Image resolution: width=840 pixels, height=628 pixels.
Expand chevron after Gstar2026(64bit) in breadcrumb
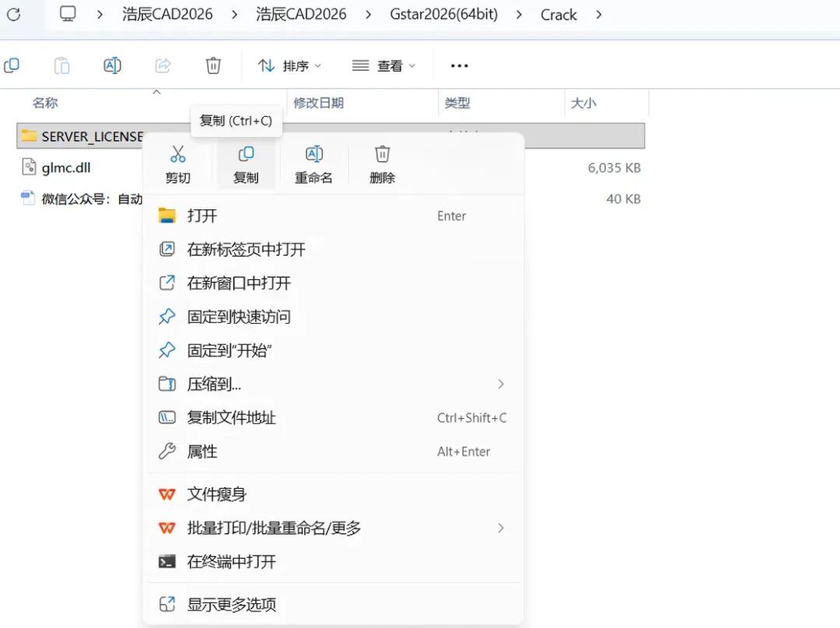519,15
